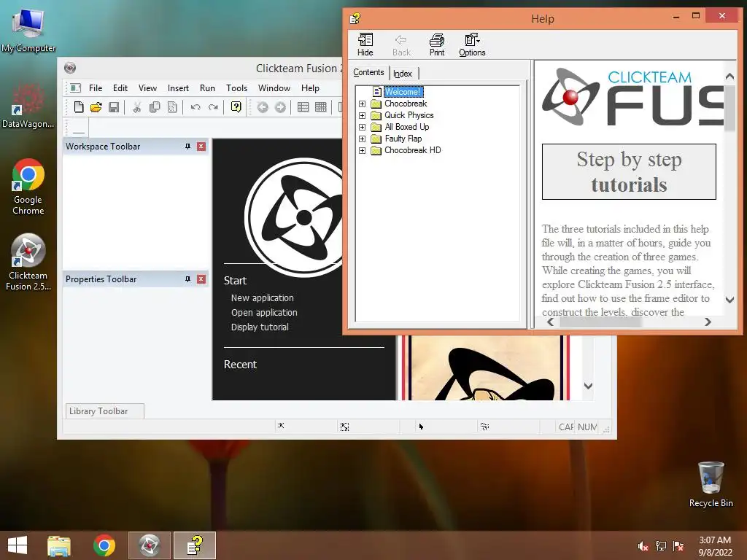Click the Print button in Help toolbar
This screenshot has width=747, height=560.
click(437, 44)
